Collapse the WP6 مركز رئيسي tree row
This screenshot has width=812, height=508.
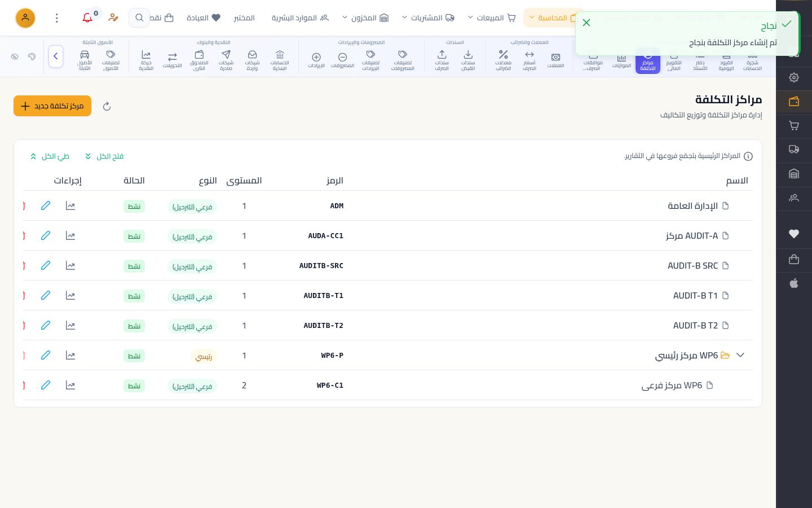pos(740,356)
